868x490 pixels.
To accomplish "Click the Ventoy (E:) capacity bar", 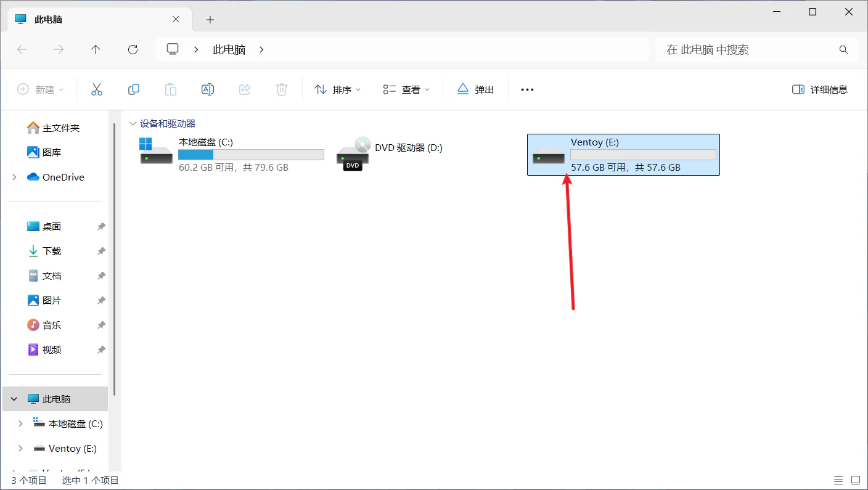I will coord(643,155).
